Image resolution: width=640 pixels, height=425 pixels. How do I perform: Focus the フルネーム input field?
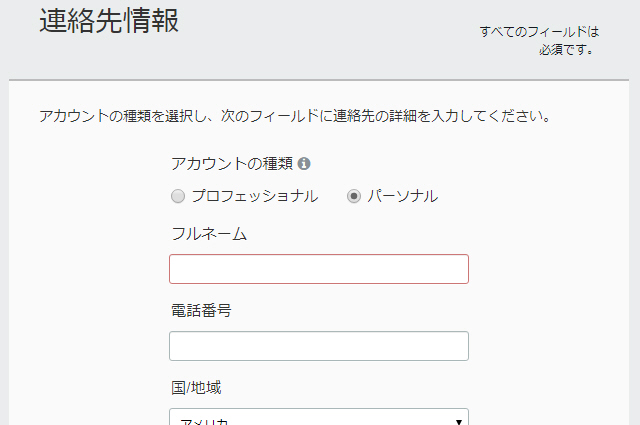tap(319, 269)
